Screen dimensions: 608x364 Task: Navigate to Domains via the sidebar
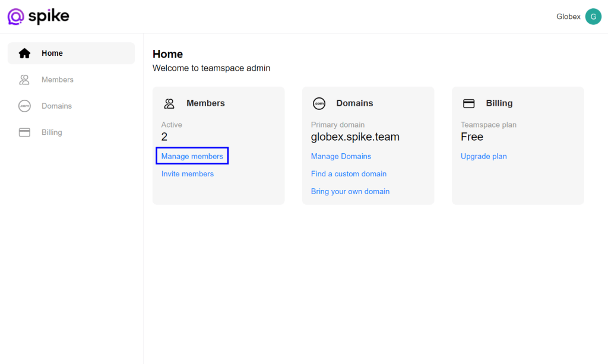pyautogui.click(x=56, y=106)
